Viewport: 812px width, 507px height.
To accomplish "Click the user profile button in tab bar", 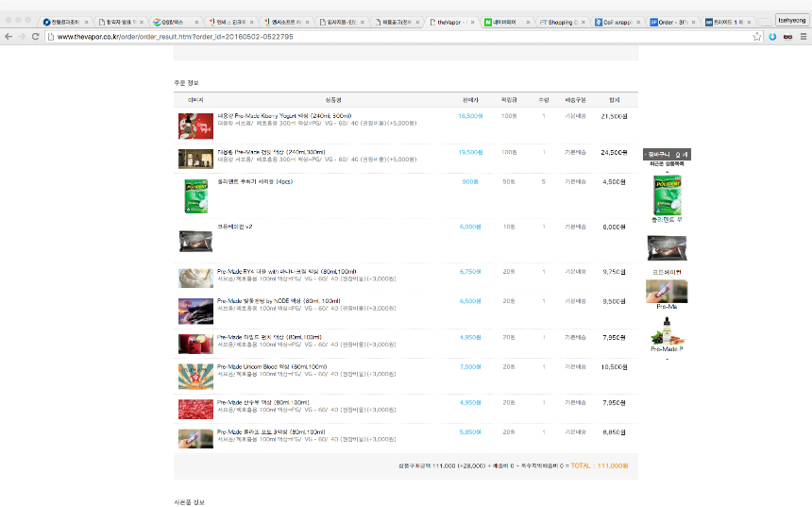I will 791,19.
